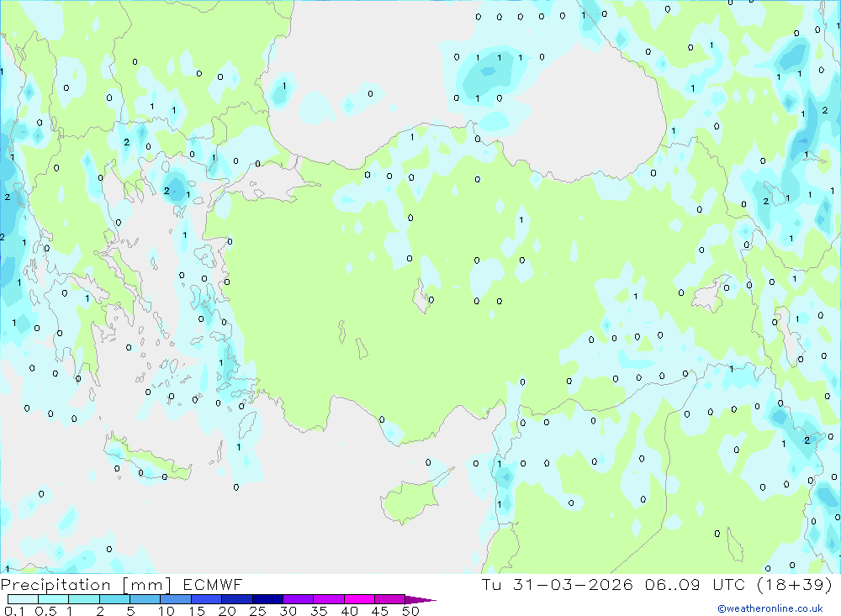This screenshot has width=841, height=616.
Task: Click the legend arrow tip above 50 mm
Action: click(x=420, y=600)
